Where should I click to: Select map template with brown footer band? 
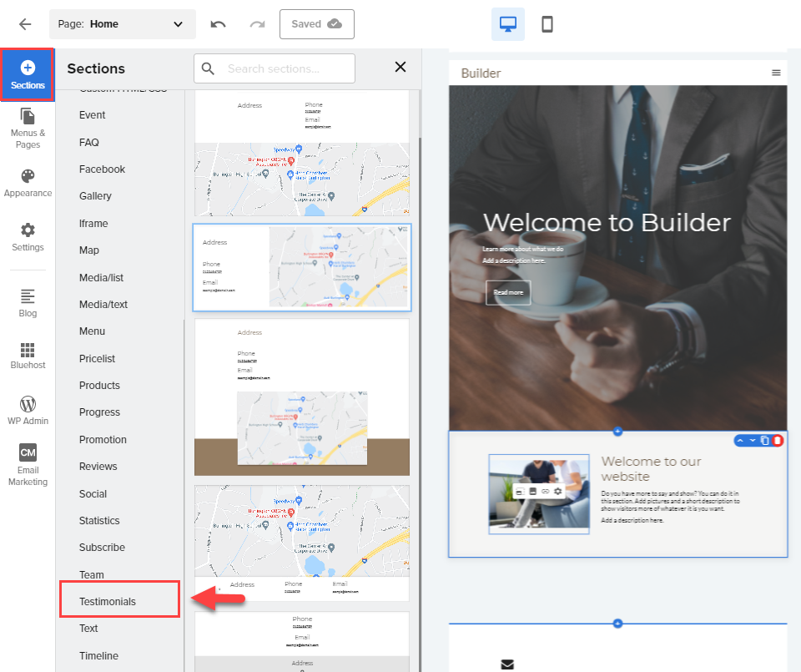click(x=302, y=397)
